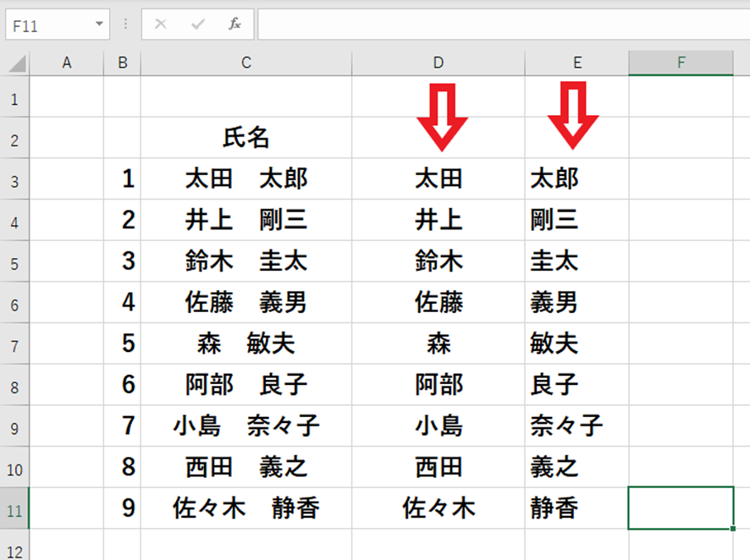Click the Select All corner triangle
The image size is (750, 560).
(x=17, y=63)
